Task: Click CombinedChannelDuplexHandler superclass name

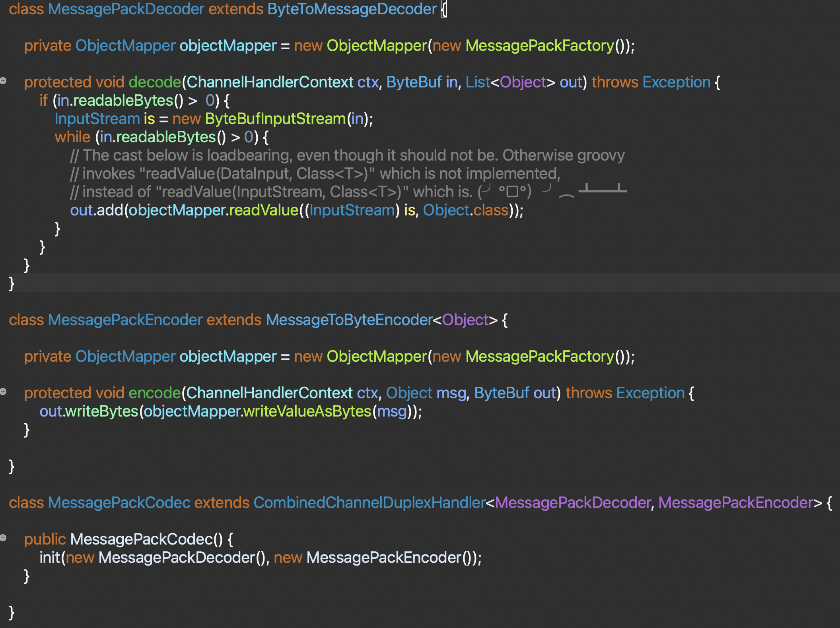Action: pyautogui.click(x=369, y=503)
